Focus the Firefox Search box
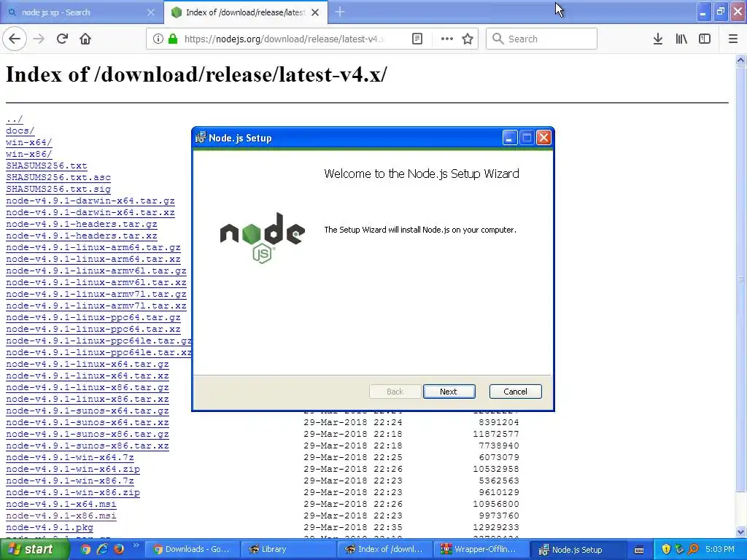747x560 pixels. click(x=541, y=39)
